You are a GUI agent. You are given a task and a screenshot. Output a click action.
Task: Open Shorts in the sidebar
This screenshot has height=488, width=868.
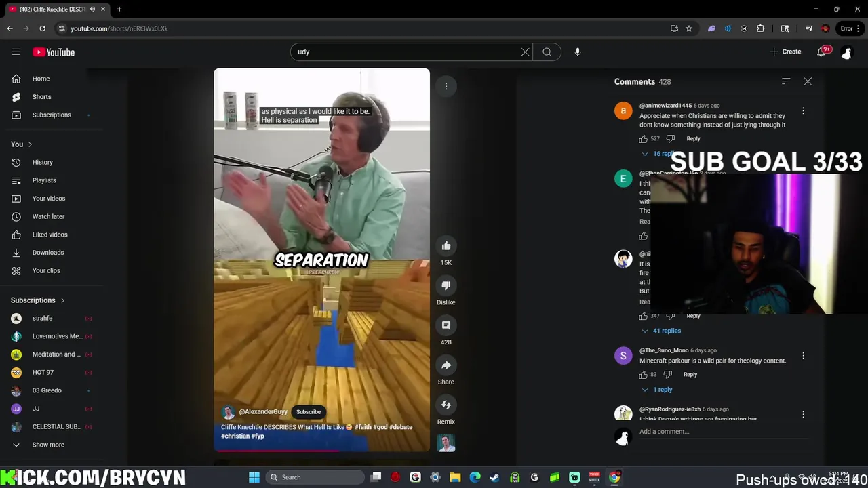tap(41, 97)
